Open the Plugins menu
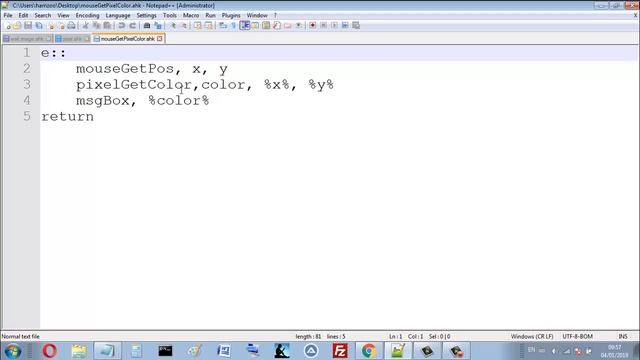This screenshot has width=640, height=360. click(x=231, y=15)
